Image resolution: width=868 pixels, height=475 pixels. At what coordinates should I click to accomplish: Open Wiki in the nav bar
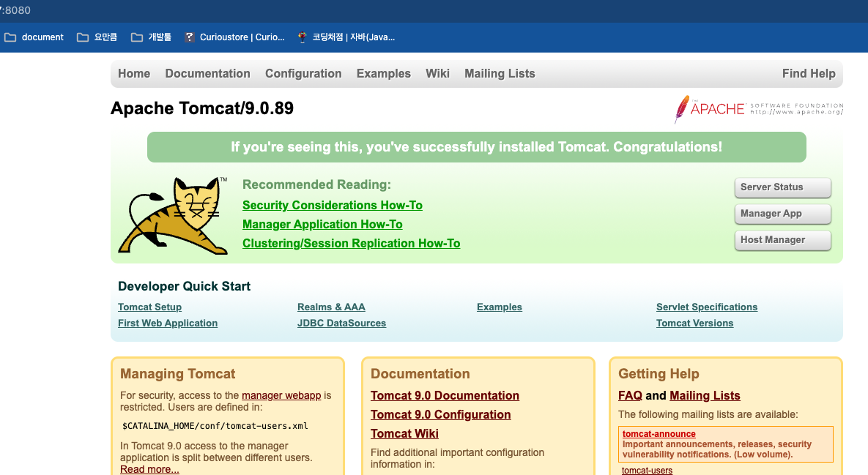point(437,73)
